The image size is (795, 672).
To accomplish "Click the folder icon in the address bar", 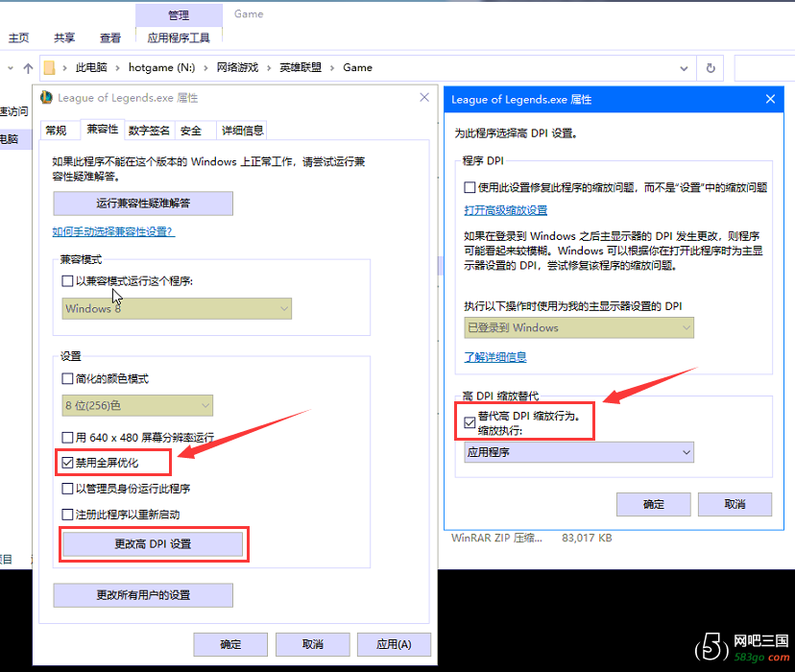I will 49,67.
